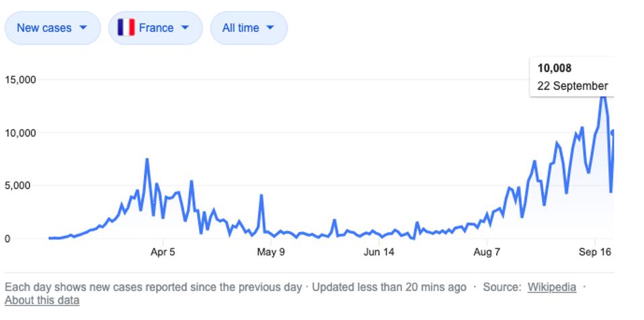644x320 pixels.
Task: Click the 15,000 y-axis label
Action: (20, 79)
